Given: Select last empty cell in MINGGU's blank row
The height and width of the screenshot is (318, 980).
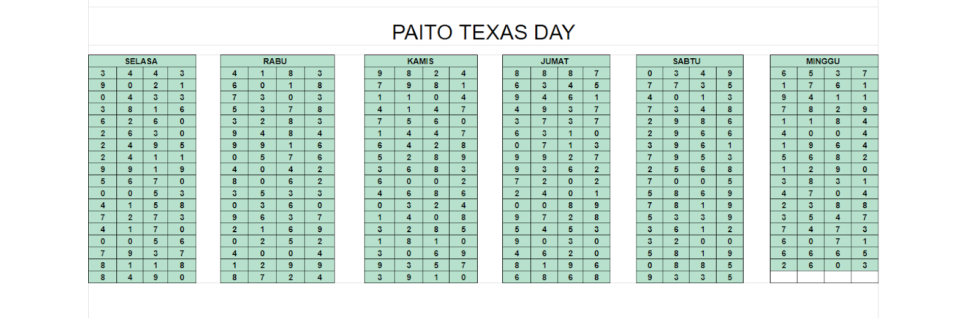Looking at the screenshot, I should click(864, 277).
